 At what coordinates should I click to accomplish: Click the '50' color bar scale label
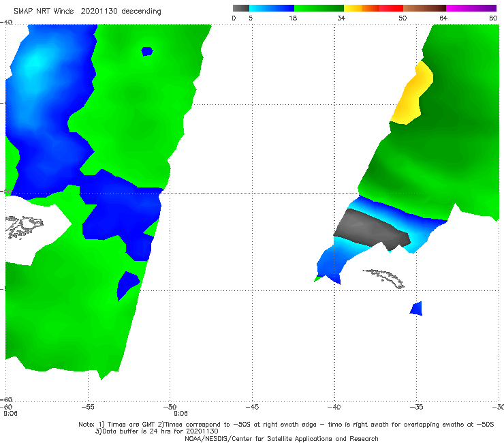click(x=403, y=18)
